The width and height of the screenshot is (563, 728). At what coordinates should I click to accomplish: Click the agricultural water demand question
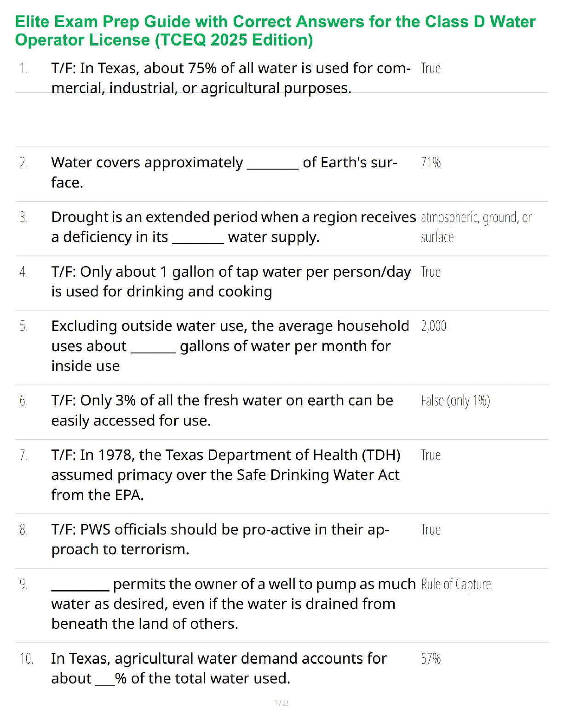tap(218, 668)
